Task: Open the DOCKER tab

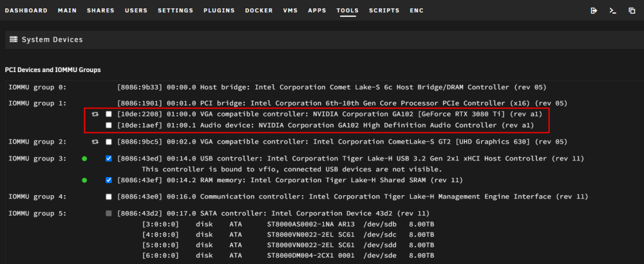Action: (259, 11)
